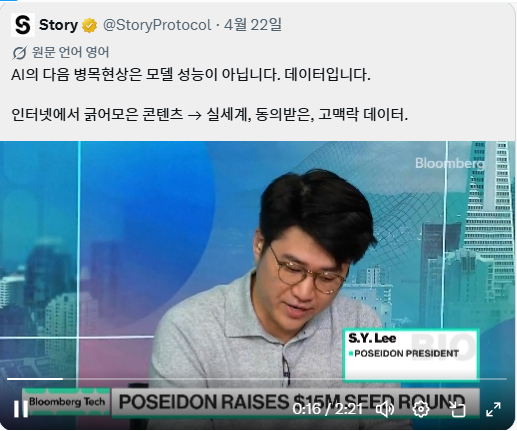Click the Bloomberg Tech badge in the video

(67, 402)
